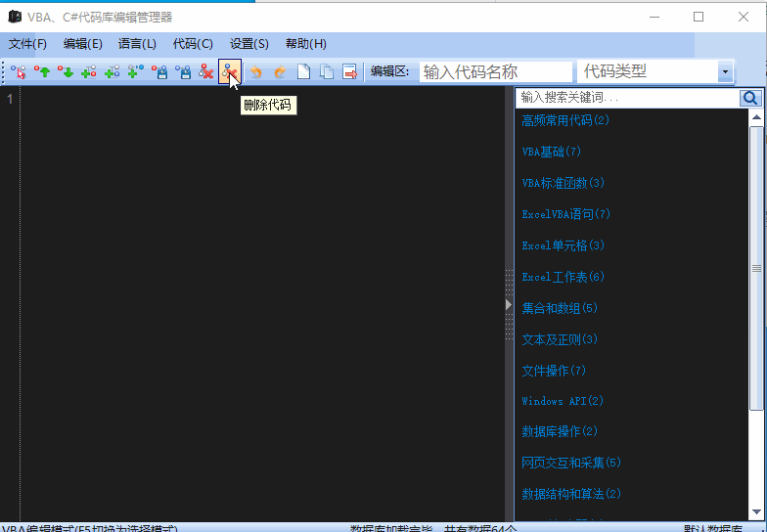Open the 代码类型 dropdown arrow
The height and width of the screenshot is (532, 767).
(x=725, y=72)
